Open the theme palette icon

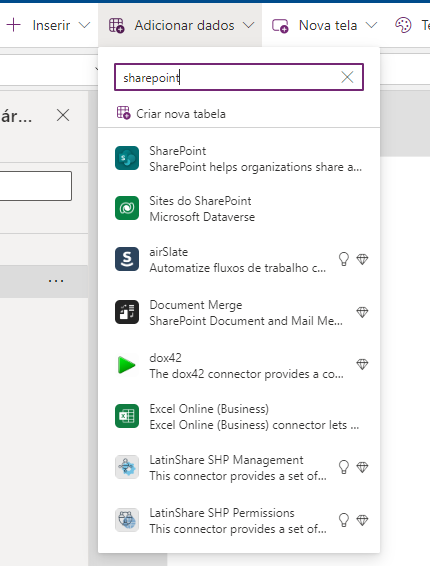click(x=403, y=25)
